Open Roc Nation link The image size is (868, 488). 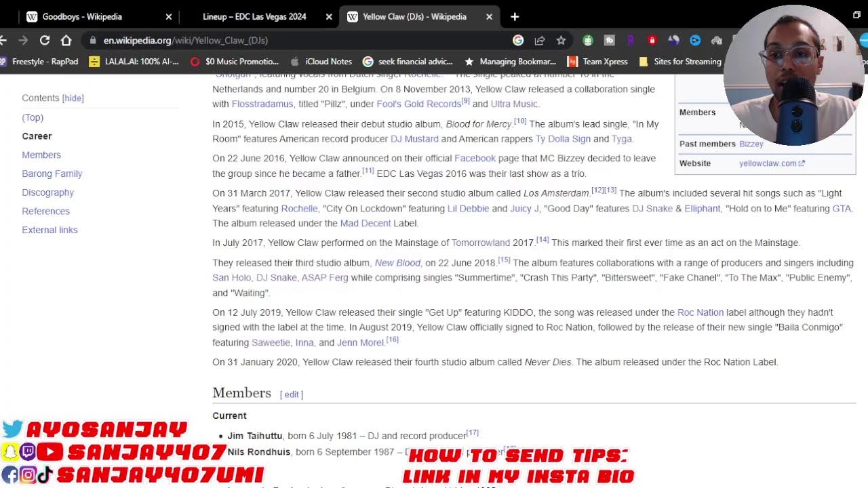701,312
